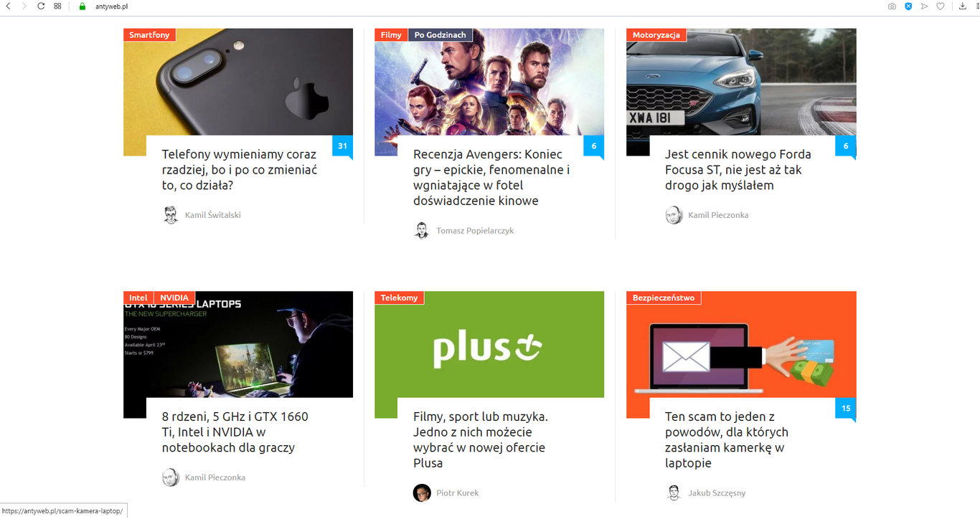Open downloads with the download arrow icon
The image size is (980, 519).
coord(963,6)
